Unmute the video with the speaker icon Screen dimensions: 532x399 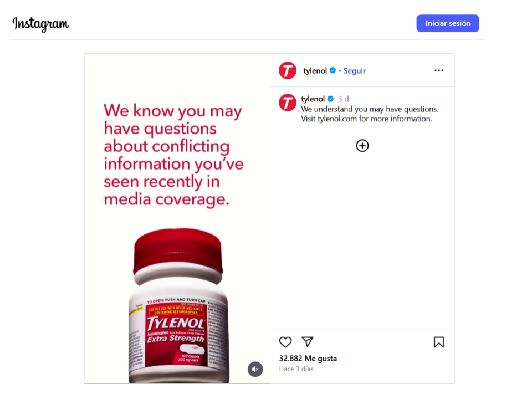255,369
